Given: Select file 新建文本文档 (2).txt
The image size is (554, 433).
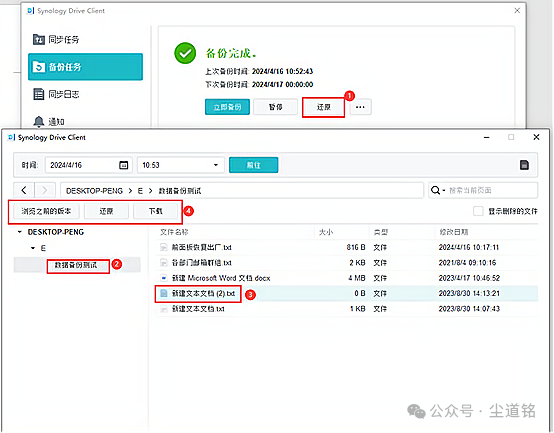Looking at the screenshot, I should [203, 293].
